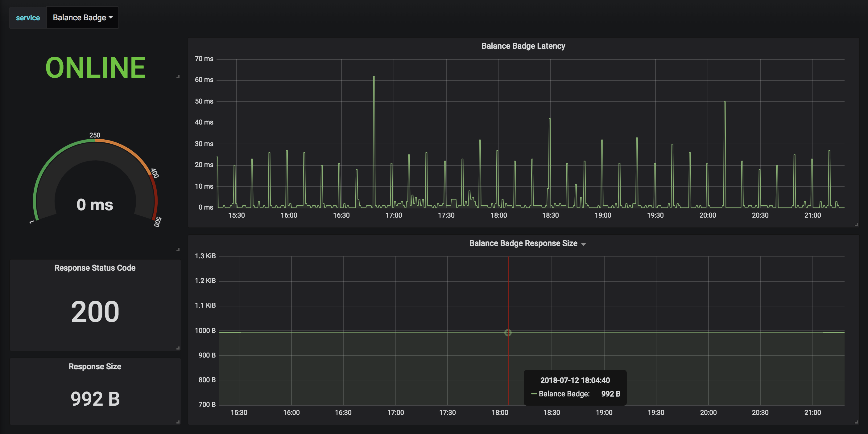Screen dimensions: 868x434
Task: Click the 50 ms latency spike after 20:00
Action: (x=725, y=102)
